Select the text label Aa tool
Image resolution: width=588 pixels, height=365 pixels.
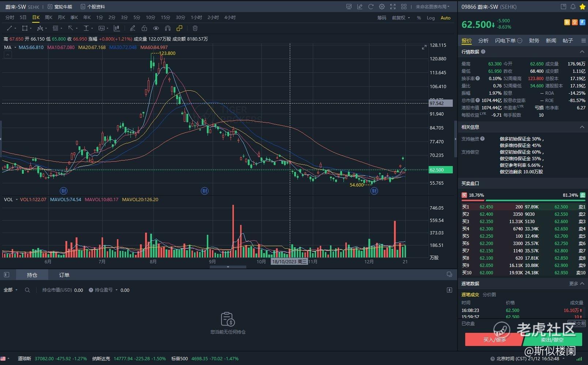coord(102,28)
